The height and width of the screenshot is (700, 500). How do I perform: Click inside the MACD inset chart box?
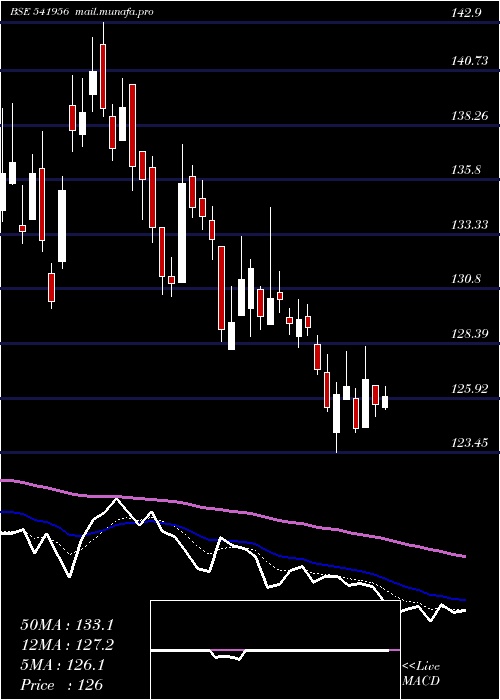pyautogui.click(x=275, y=650)
